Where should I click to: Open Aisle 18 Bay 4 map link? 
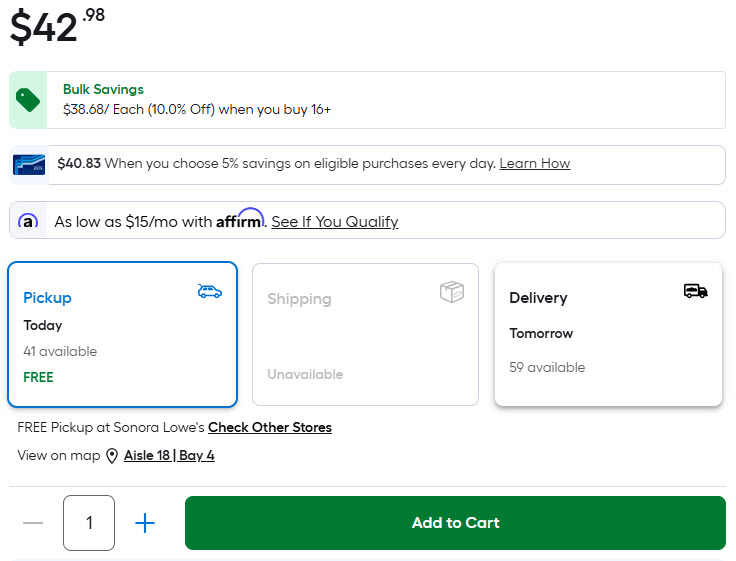click(169, 456)
